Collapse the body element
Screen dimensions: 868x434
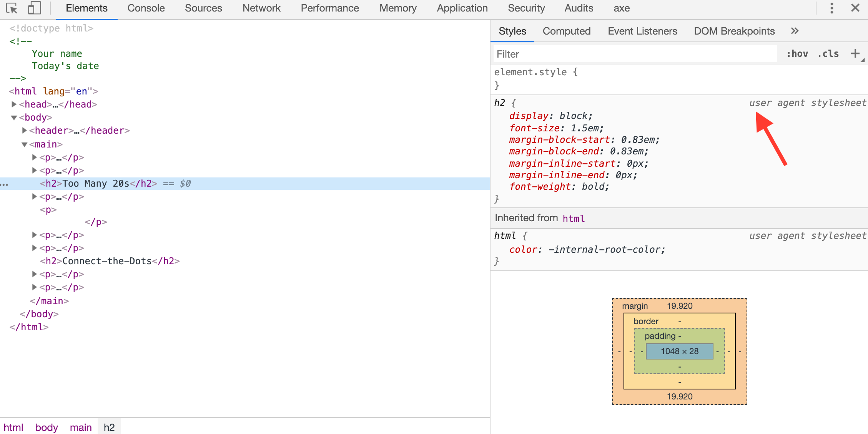[x=14, y=118]
